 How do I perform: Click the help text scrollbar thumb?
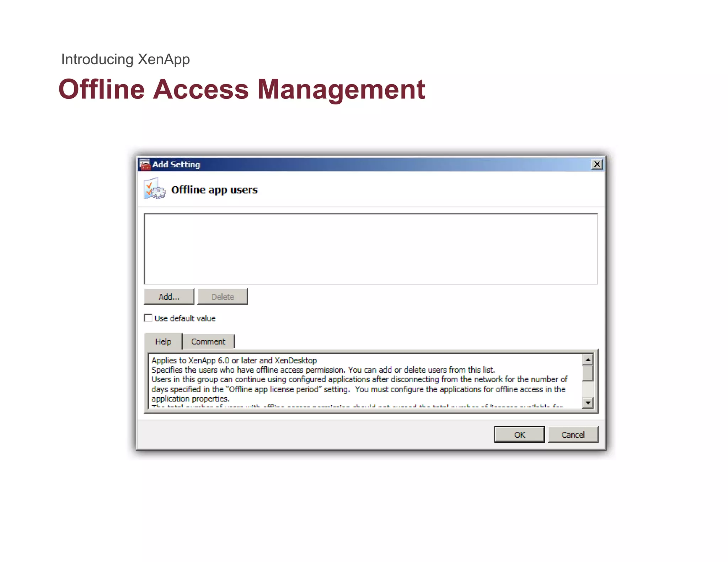[x=588, y=373]
